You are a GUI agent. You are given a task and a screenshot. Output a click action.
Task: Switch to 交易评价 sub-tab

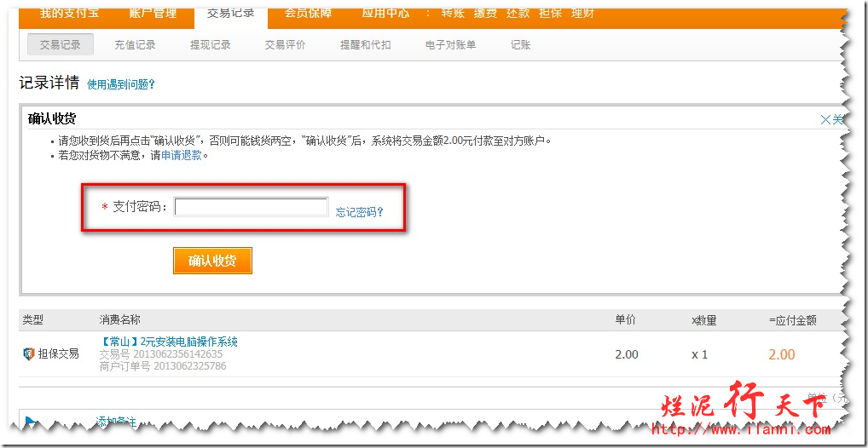[285, 45]
